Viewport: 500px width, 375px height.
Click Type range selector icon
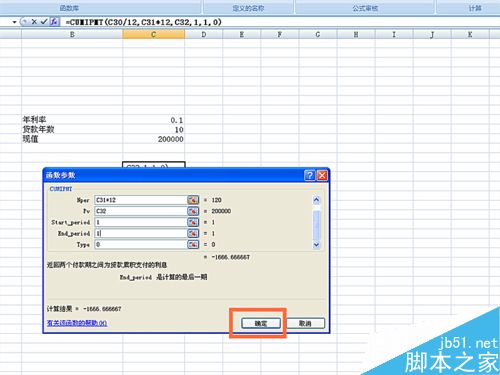click(193, 244)
